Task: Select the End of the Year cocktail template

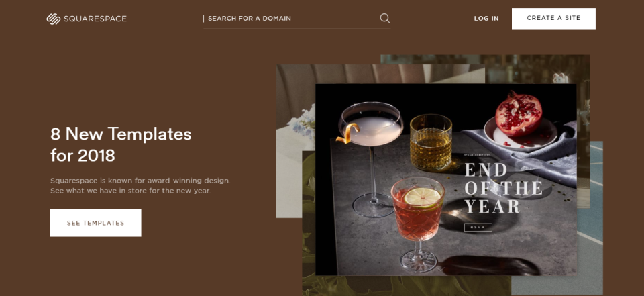Action: click(445, 180)
